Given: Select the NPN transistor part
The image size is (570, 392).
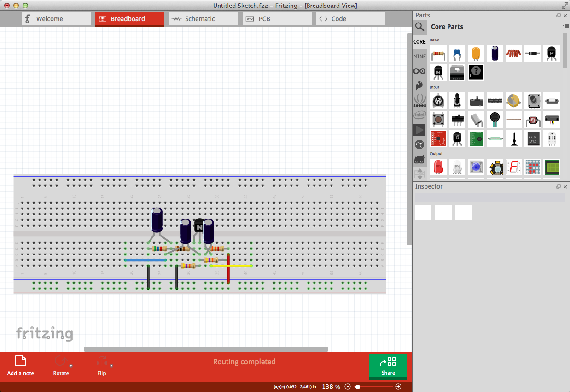Looking at the screenshot, I should pyautogui.click(x=439, y=72).
